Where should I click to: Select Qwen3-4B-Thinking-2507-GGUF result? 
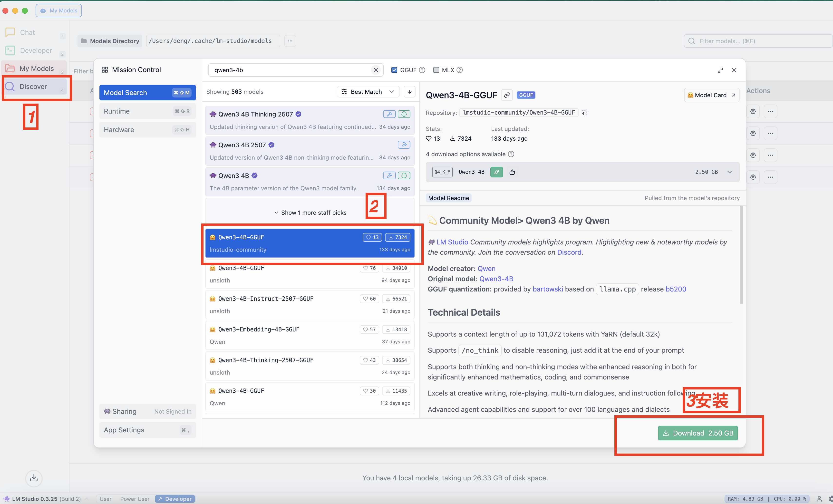310,366
